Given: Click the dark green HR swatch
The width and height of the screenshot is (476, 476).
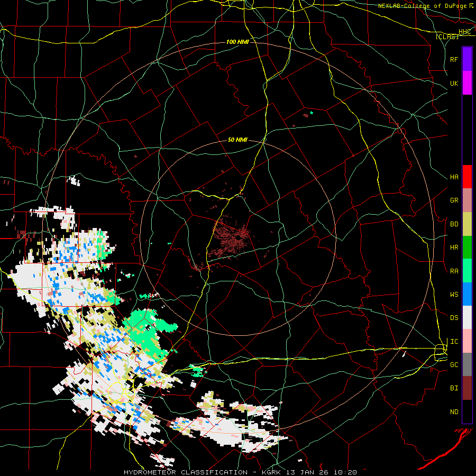Looking at the screenshot, I should click(x=467, y=247).
